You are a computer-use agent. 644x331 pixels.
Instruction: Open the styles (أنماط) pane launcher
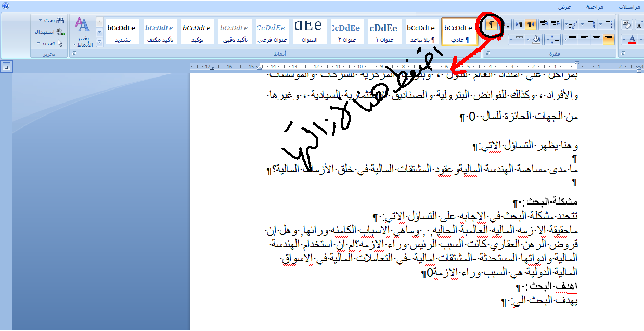point(74,54)
